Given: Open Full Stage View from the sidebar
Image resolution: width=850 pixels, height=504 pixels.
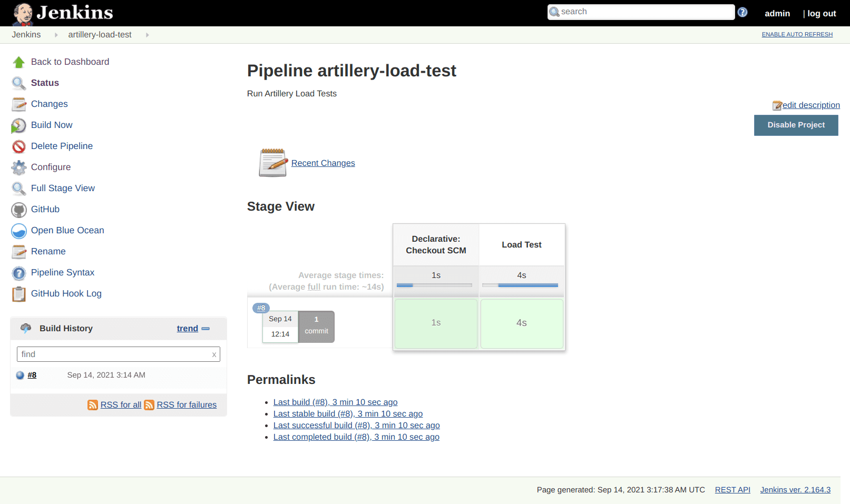Looking at the screenshot, I should point(63,189).
